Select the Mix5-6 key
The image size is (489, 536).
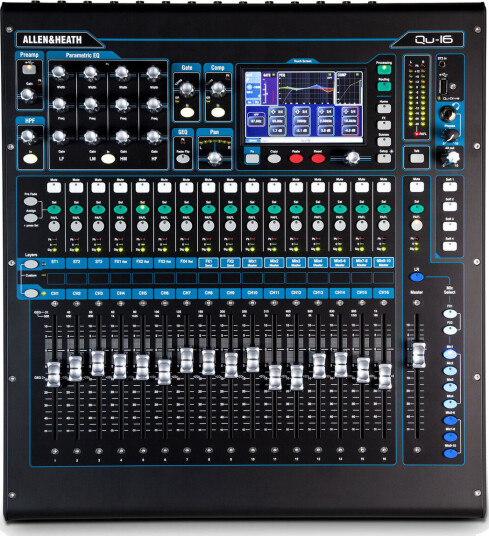(450, 420)
